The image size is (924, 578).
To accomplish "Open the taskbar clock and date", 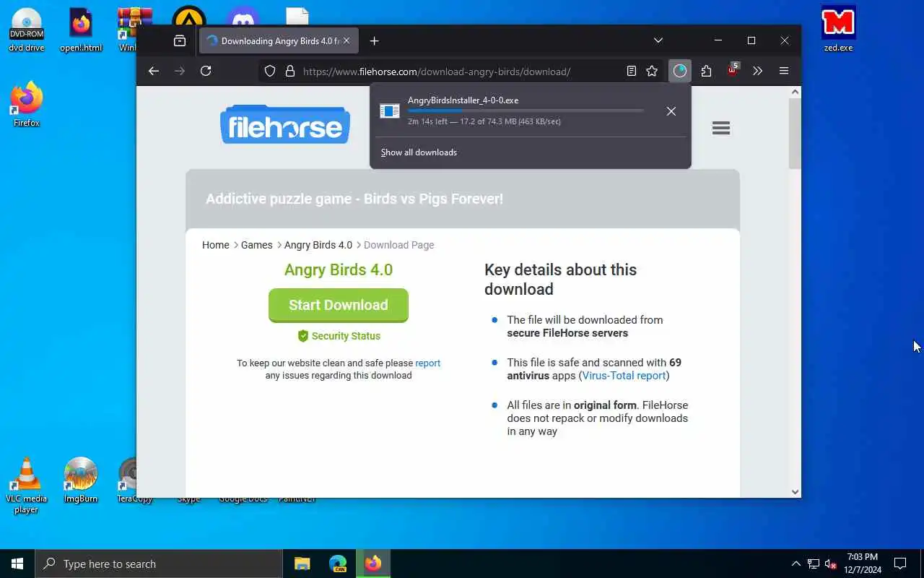I will pos(863,564).
